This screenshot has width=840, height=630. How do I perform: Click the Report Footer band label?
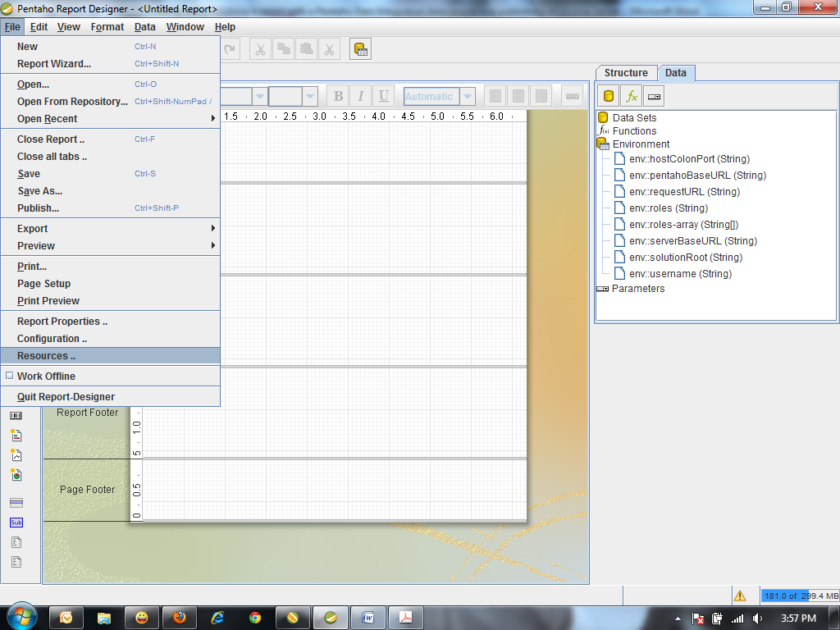(87, 413)
